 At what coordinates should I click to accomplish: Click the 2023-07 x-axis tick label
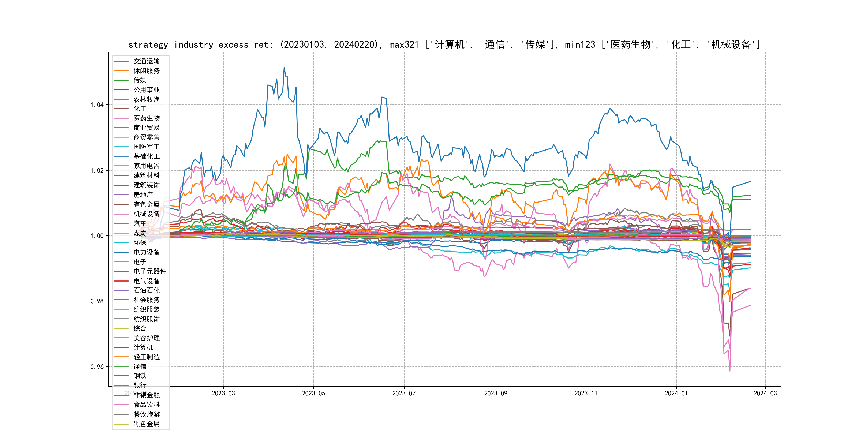tap(404, 393)
